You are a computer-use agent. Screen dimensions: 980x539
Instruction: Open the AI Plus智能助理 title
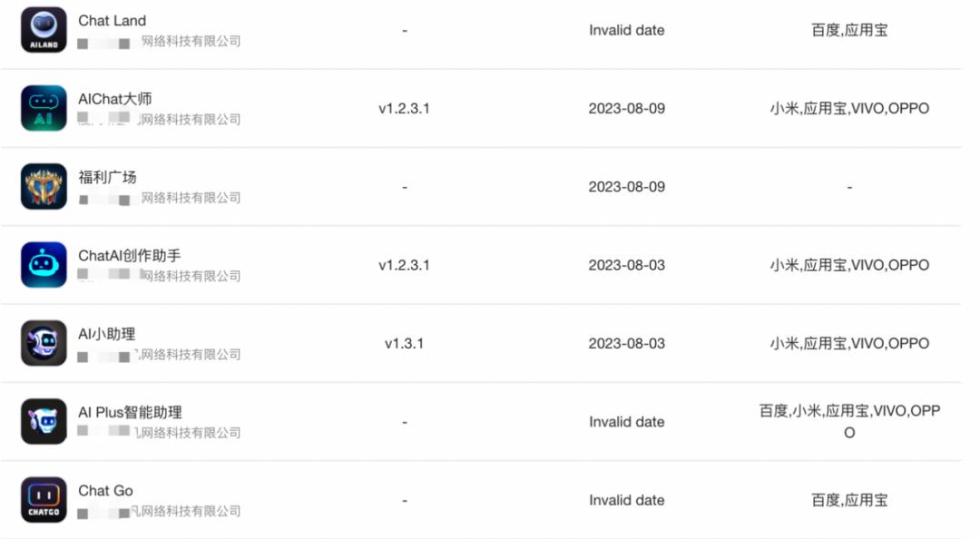tap(130, 413)
